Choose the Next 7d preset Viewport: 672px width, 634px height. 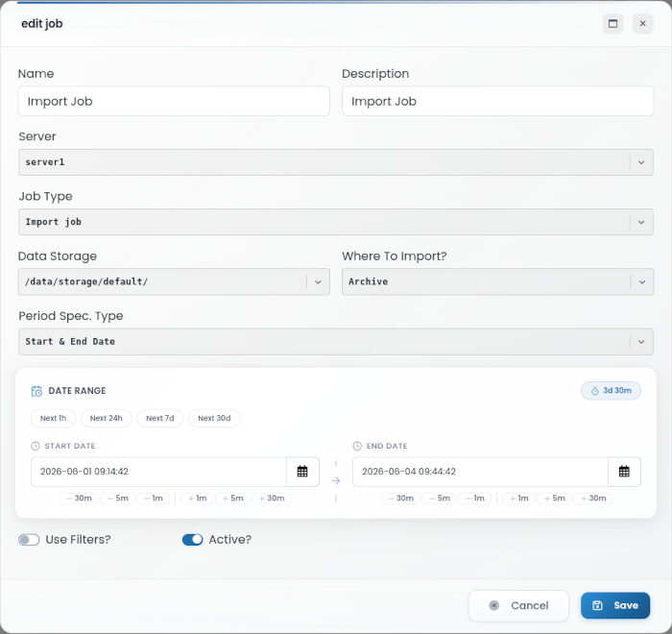[x=160, y=418]
